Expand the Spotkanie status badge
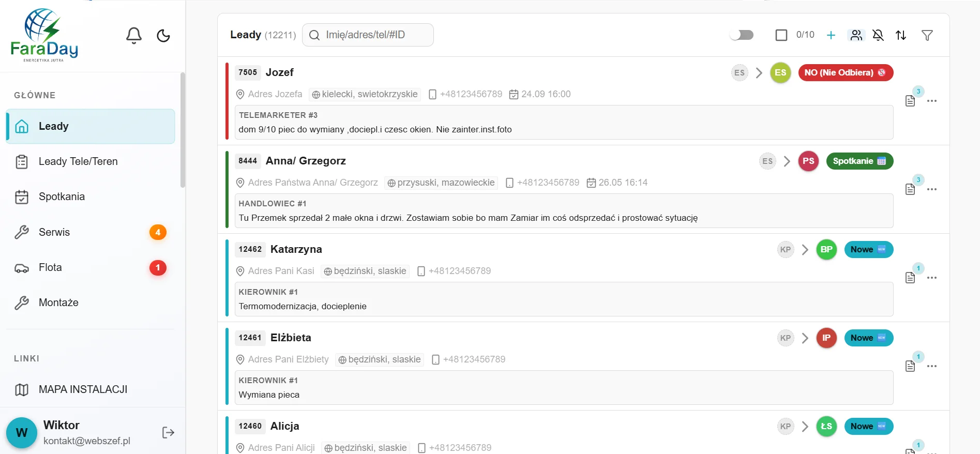This screenshot has width=980, height=454. coord(860,161)
